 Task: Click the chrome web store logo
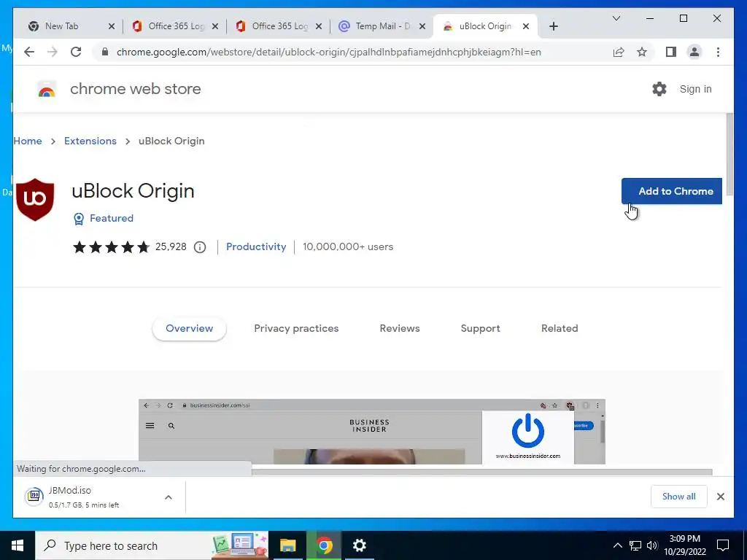point(47,89)
